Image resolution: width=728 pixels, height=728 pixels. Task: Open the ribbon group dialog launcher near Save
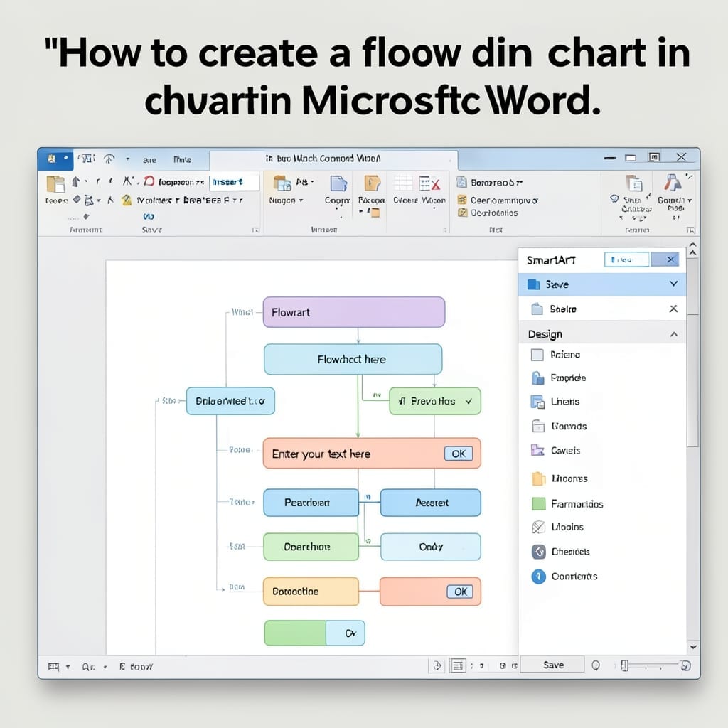[x=255, y=230]
